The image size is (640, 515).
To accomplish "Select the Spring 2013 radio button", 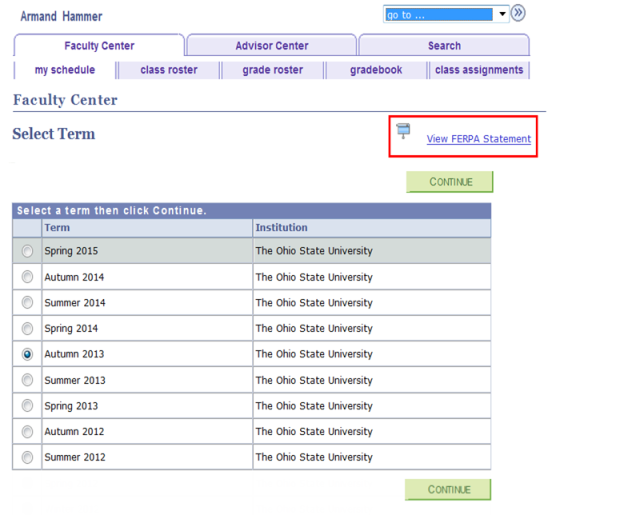I will point(27,406).
